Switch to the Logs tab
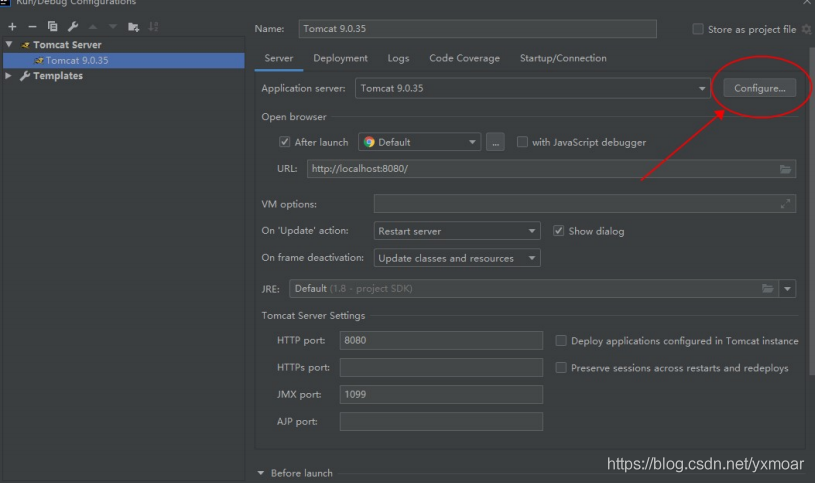 pos(398,58)
